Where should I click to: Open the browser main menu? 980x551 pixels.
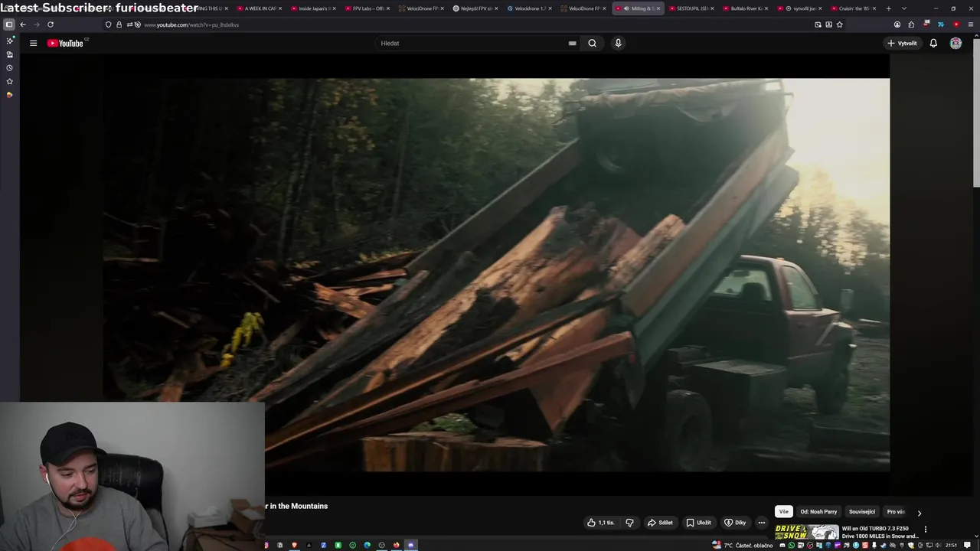point(970,24)
